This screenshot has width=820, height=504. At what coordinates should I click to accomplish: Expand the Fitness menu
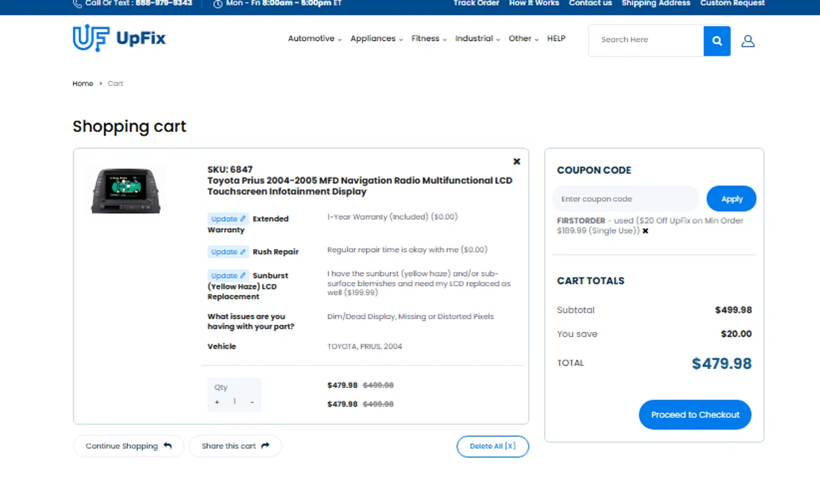tap(429, 38)
